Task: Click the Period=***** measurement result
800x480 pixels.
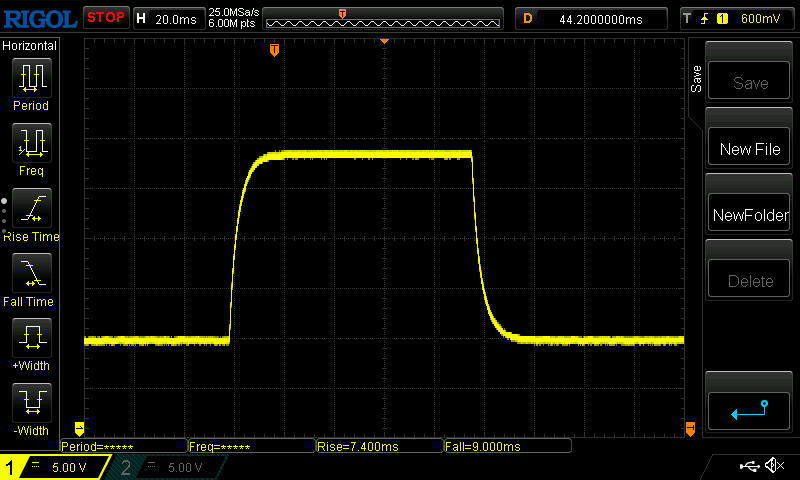Action: (123, 446)
